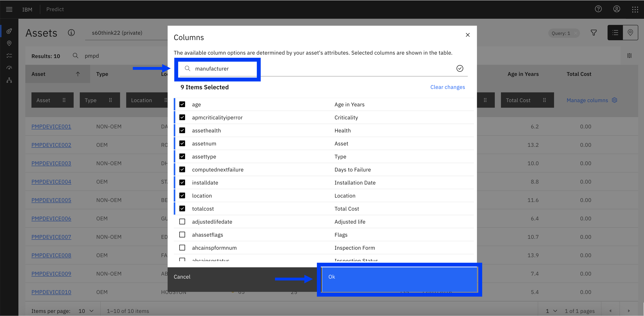
Task: Open the app switcher grid icon
Action: click(x=635, y=10)
